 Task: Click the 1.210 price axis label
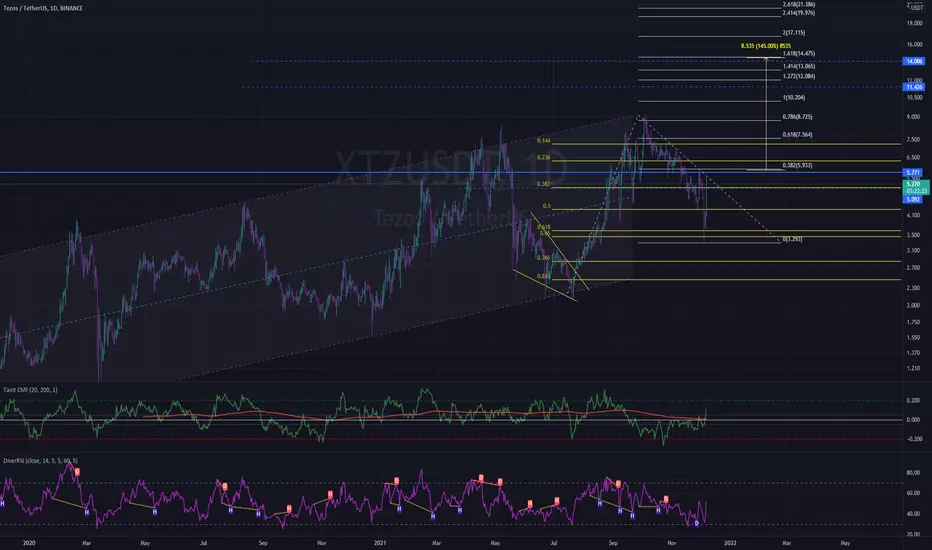[x=912, y=369]
